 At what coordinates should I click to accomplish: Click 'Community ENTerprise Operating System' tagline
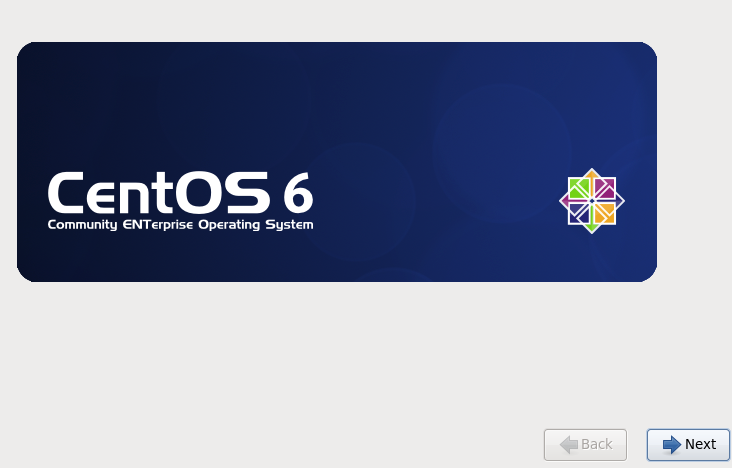[x=180, y=225]
